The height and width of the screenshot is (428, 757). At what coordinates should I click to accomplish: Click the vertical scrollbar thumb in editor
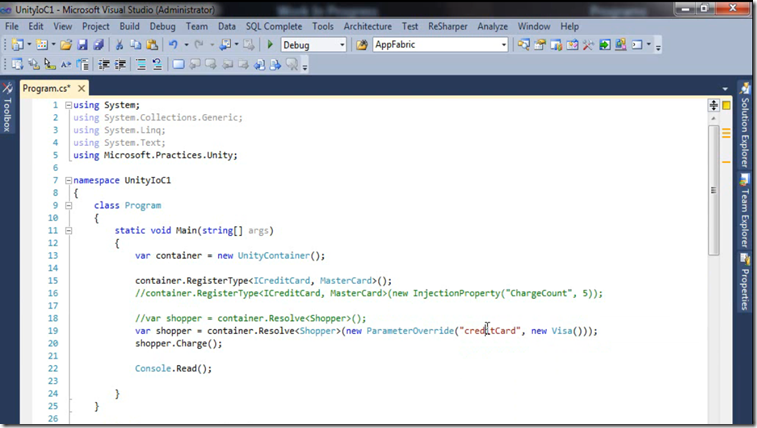pos(714,190)
